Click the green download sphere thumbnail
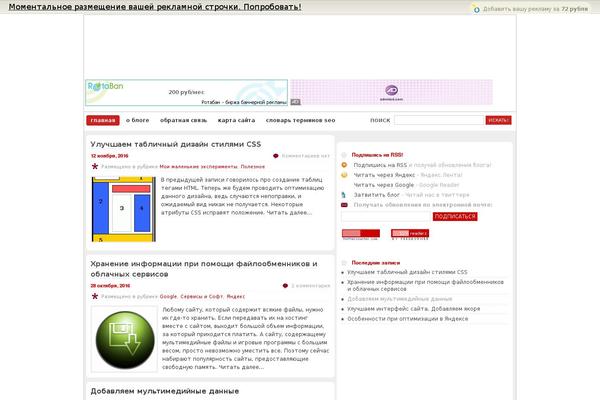The height and width of the screenshot is (400, 600). 124,340
